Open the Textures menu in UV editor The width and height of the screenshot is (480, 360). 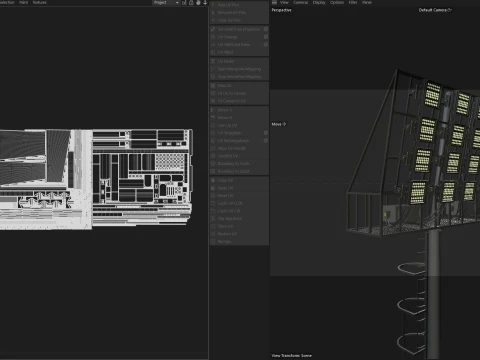pos(40,2)
